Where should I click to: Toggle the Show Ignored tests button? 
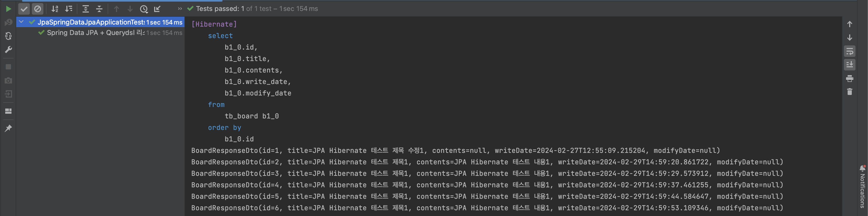coord(37,9)
